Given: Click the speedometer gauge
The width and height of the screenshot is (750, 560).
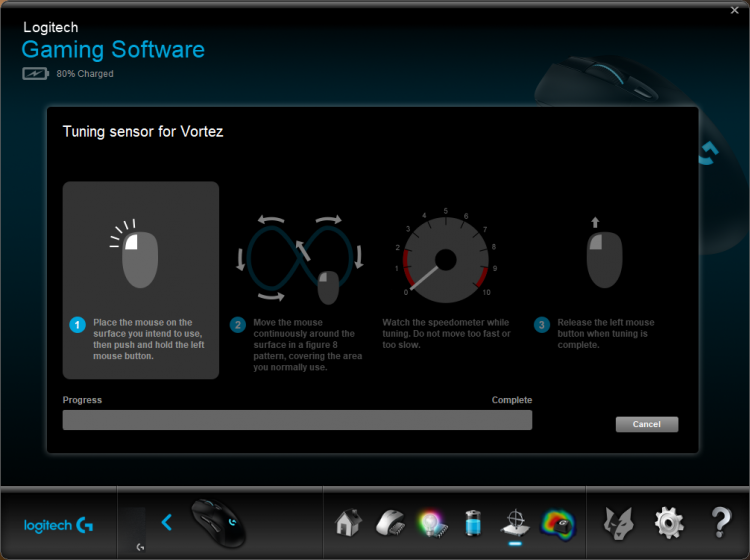Looking at the screenshot, I should click(445, 259).
